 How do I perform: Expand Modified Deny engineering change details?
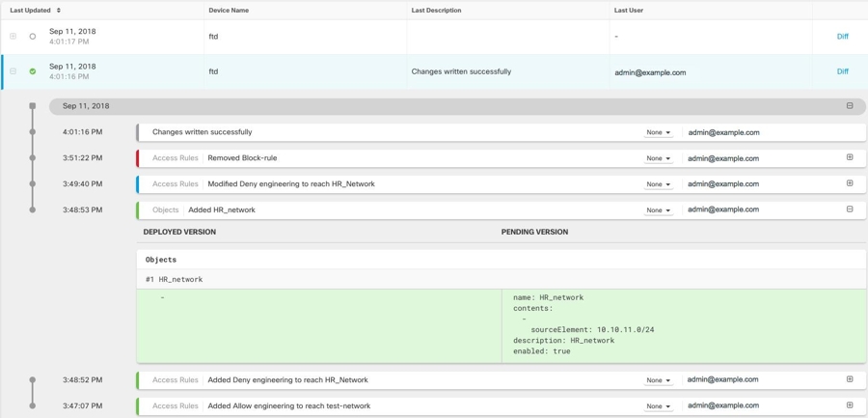coord(850,183)
